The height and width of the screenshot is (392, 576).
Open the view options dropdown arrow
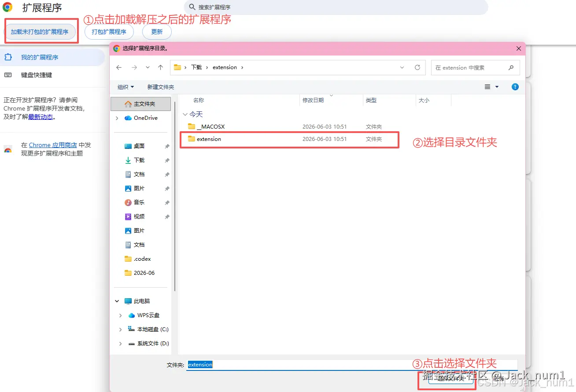tap(497, 87)
